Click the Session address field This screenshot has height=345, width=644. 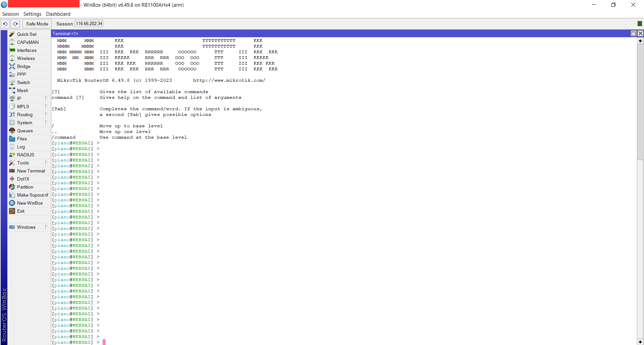coord(89,24)
